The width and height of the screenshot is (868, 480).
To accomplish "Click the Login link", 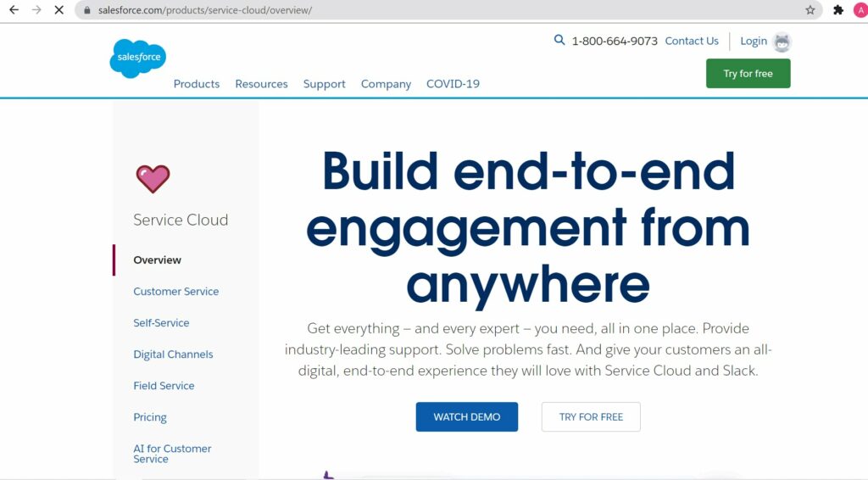I will 754,41.
